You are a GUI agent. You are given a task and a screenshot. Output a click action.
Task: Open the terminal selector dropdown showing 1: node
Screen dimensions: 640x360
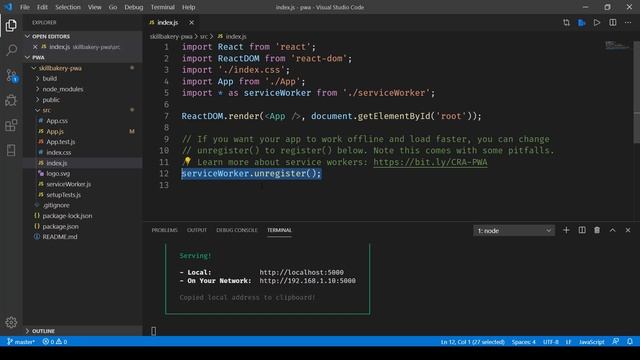514,231
